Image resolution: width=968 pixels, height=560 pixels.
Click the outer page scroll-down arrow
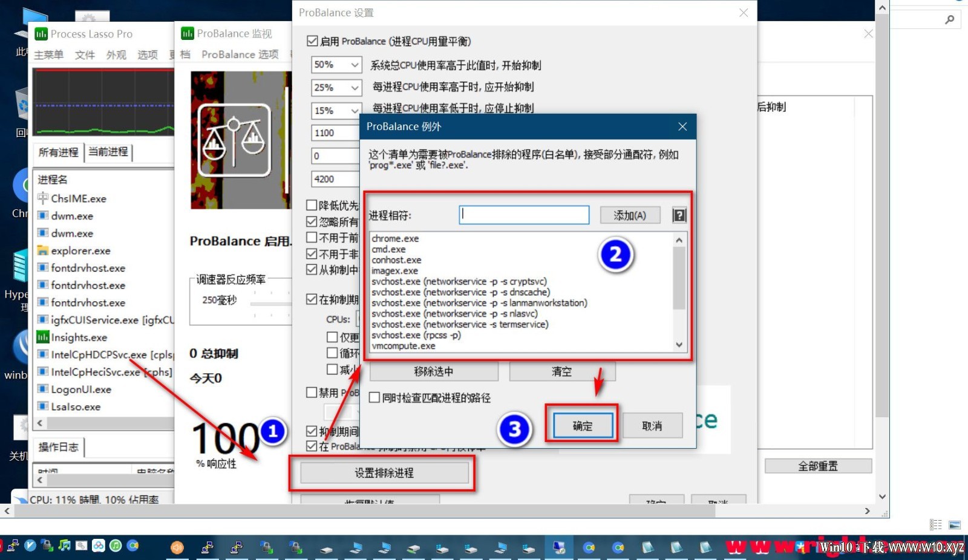tap(883, 497)
